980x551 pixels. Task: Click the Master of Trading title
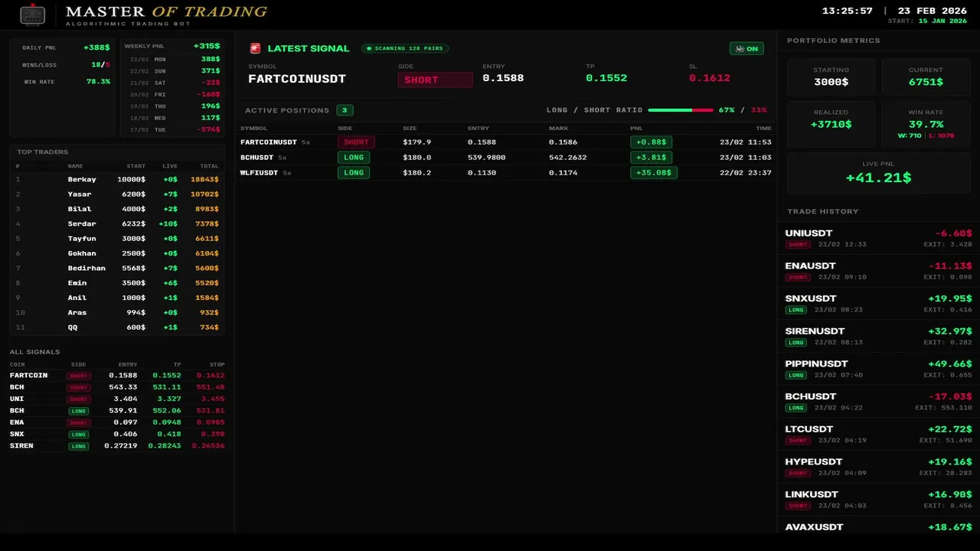(x=166, y=11)
